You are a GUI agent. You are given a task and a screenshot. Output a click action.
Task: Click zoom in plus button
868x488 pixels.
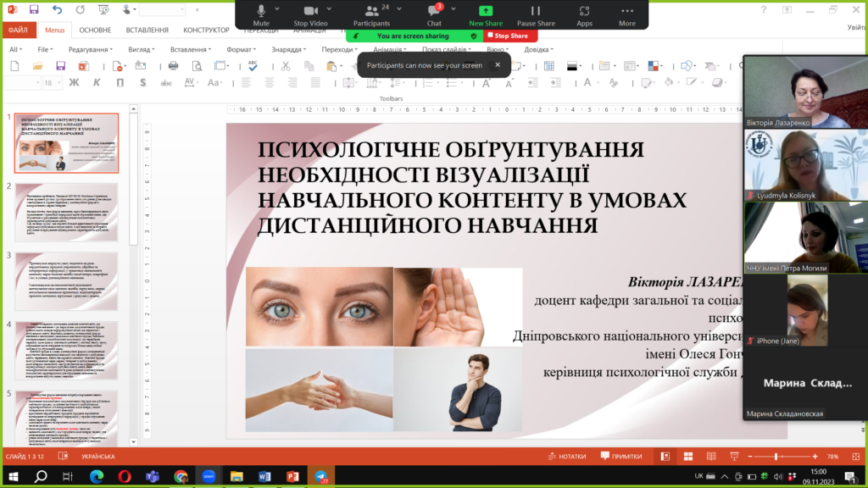pyautogui.click(x=815, y=457)
